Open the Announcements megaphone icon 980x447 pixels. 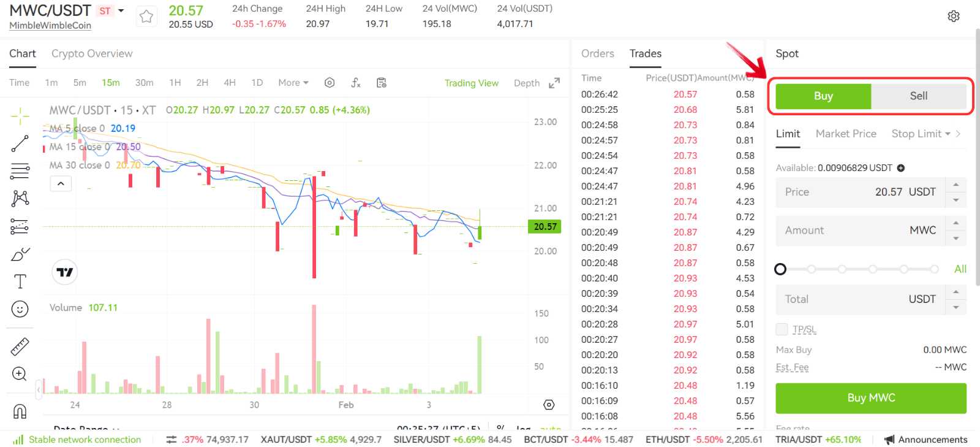pos(889,440)
